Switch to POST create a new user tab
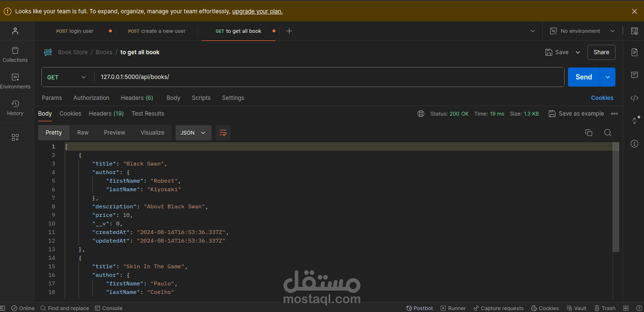Viewport: 644px width, 312px height. click(157, 31)
